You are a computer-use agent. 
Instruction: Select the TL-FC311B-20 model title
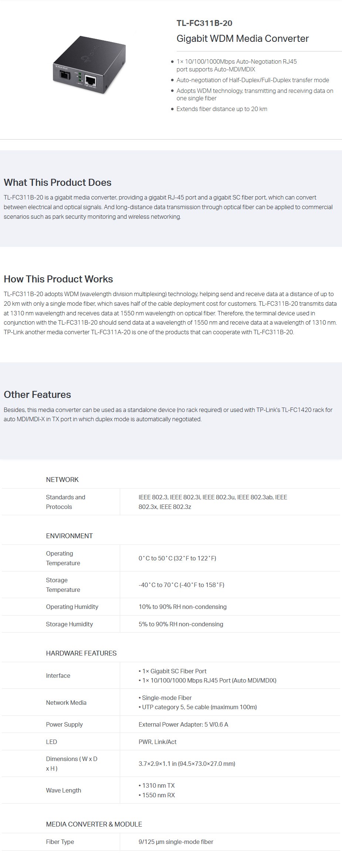(x=204, y=23)
